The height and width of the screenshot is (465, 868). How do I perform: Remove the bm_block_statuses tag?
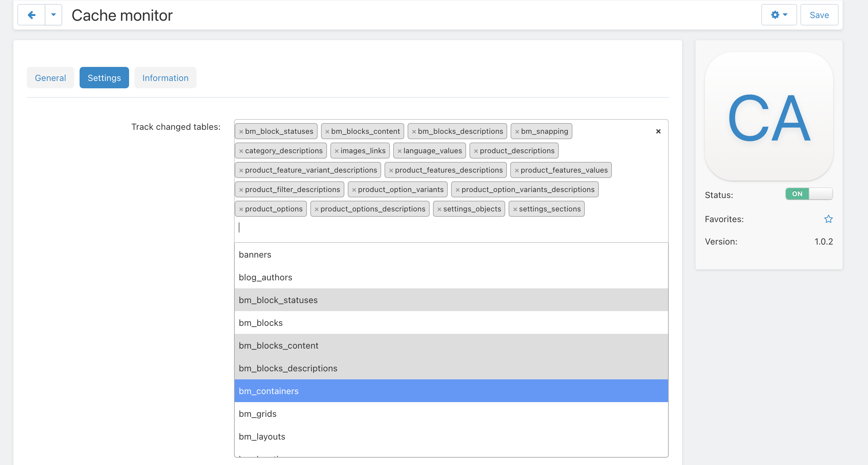[x=240, y=131]
